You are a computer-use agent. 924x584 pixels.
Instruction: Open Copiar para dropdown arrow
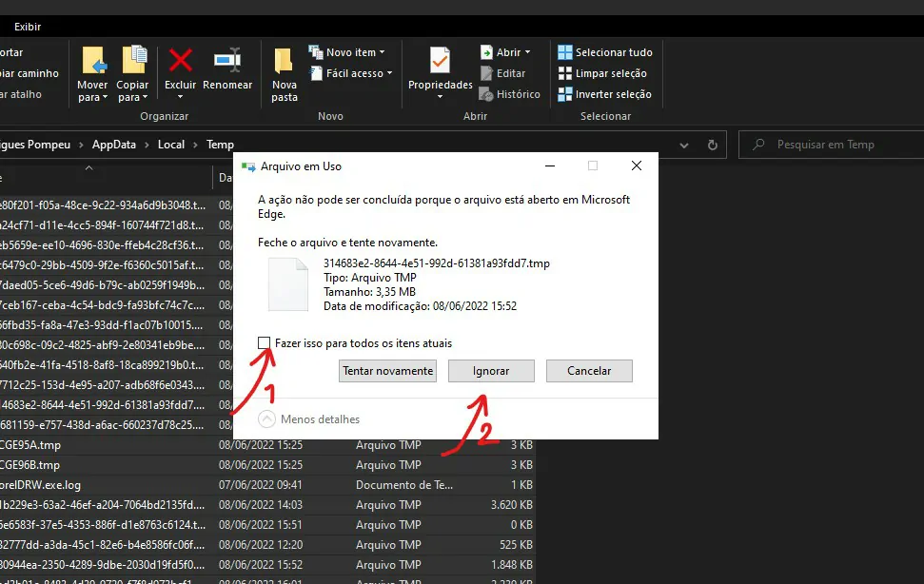tap(145, 98)
